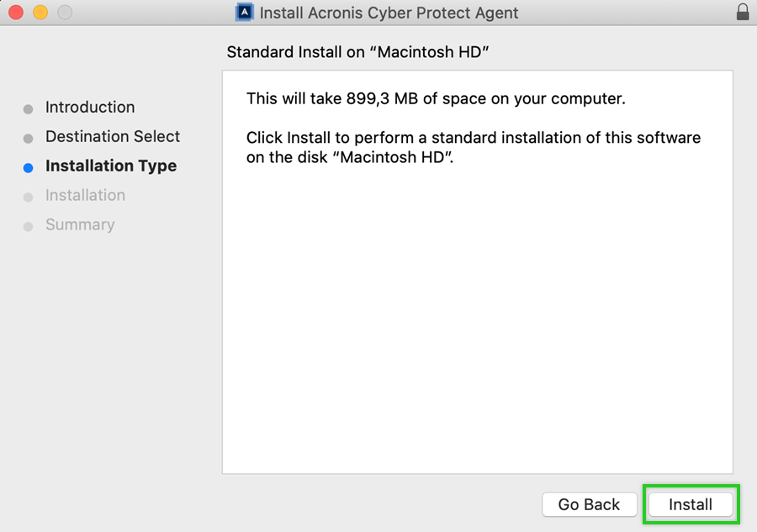Click the padlock icon in title bar

pyautogui.click(x=742, y=13)
